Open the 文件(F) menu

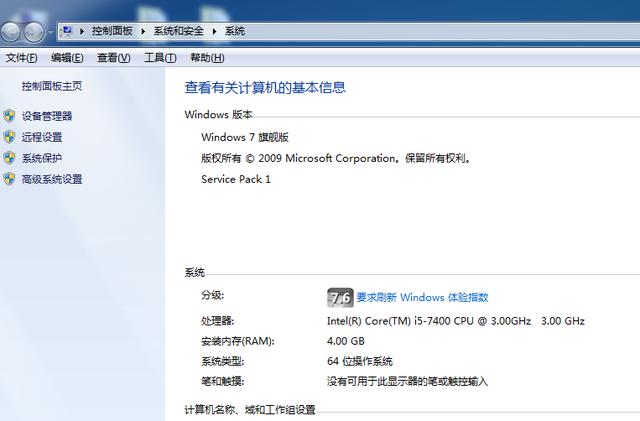(x=22, y=58)
